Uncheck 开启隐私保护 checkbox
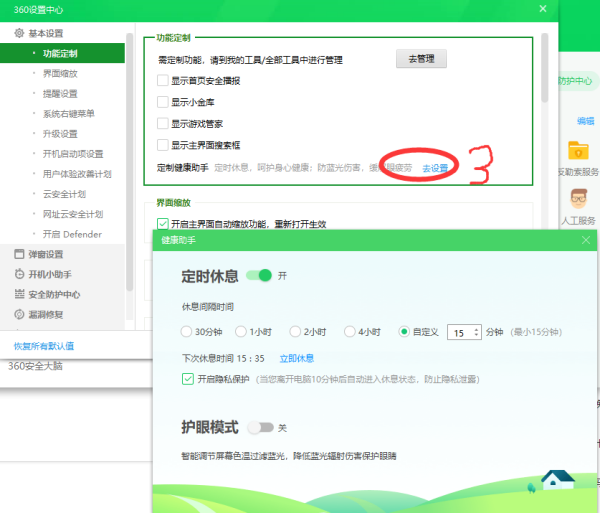 pyautogui.click(x=188, y=378)
